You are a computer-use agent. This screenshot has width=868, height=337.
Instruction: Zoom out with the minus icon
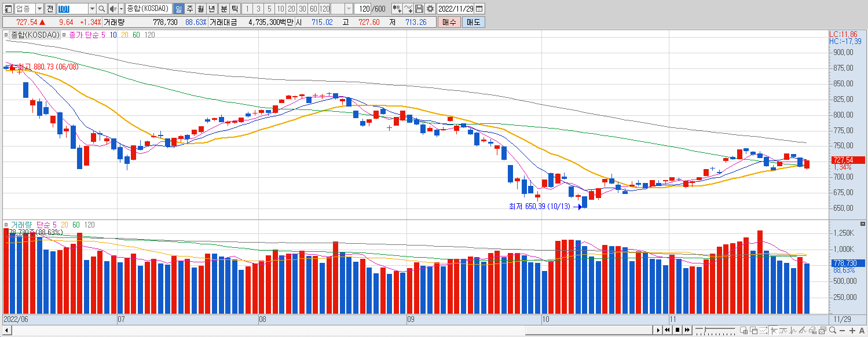click(x=843, y=331)
